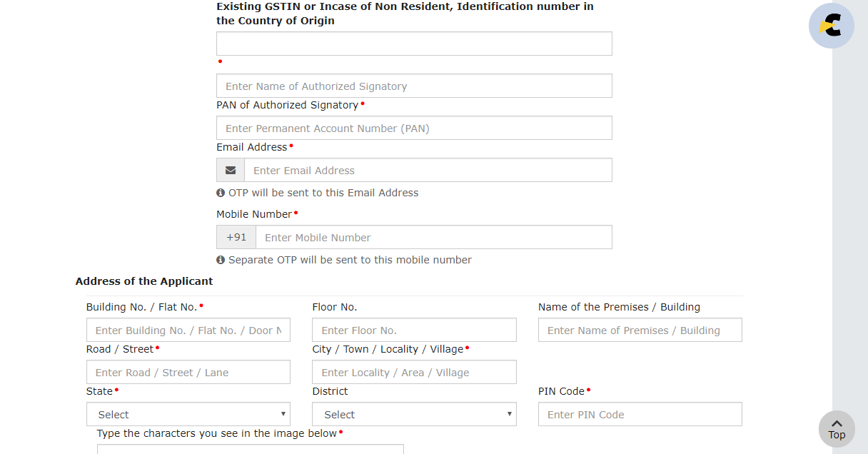Click the round chat assistant icon

(831, 26)
